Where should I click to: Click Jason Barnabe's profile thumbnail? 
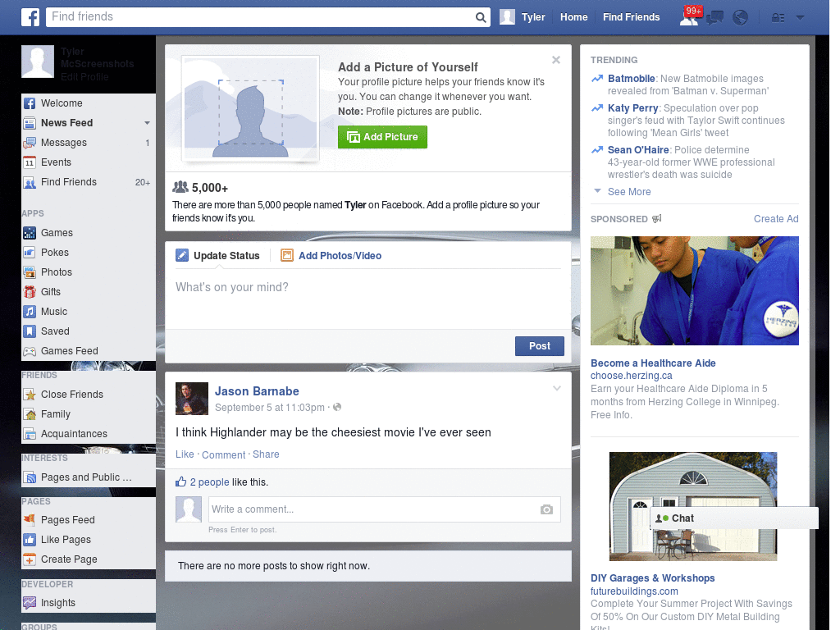[x=192, y=399]
